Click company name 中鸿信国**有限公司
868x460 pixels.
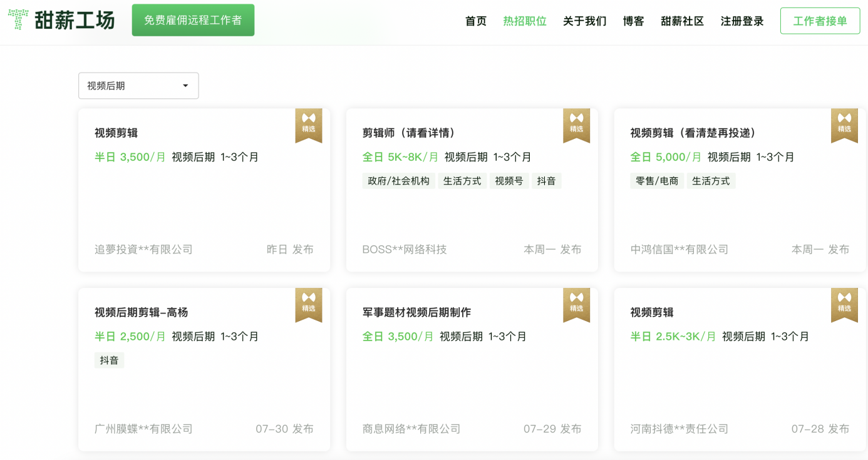pyautogui.click(x=679, y=249)
